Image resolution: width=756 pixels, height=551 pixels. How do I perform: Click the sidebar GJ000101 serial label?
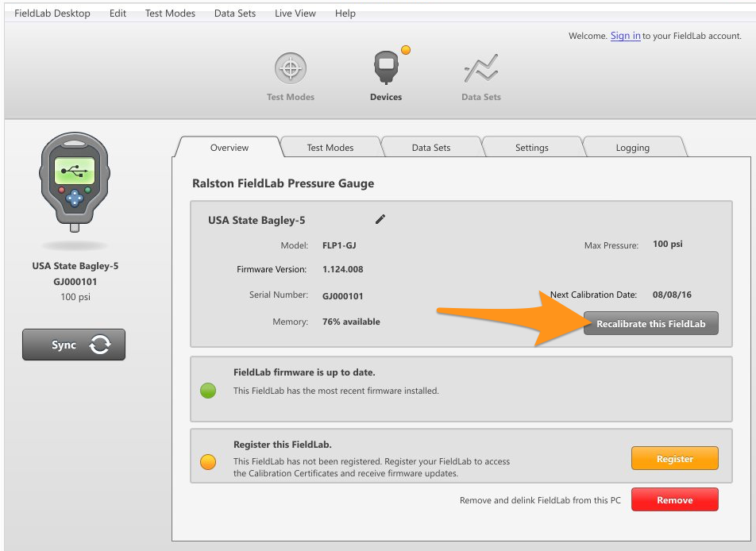(x=75, y=282)
